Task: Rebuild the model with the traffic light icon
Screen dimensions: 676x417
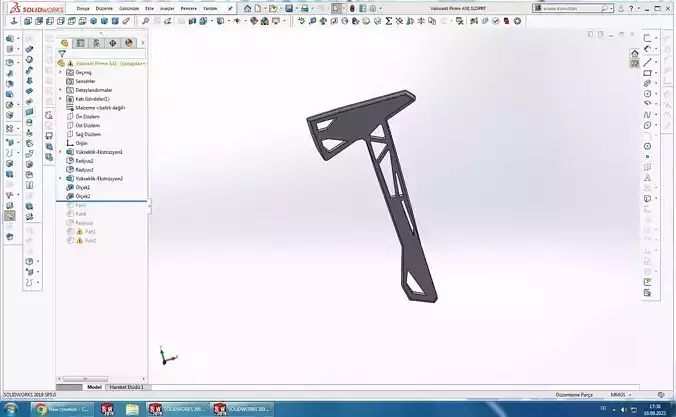Action: 352,8
